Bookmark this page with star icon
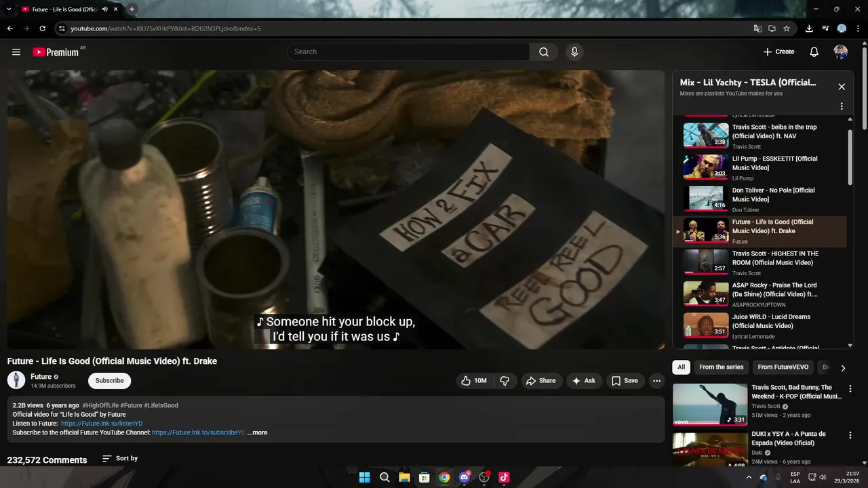 [787, 28]
